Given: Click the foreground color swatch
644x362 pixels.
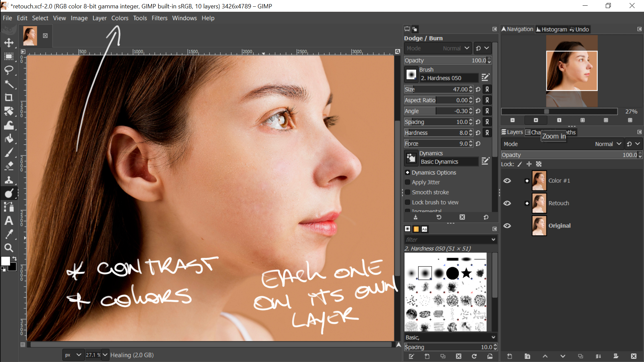Looking at the screenshot, I should click(5, 261).
